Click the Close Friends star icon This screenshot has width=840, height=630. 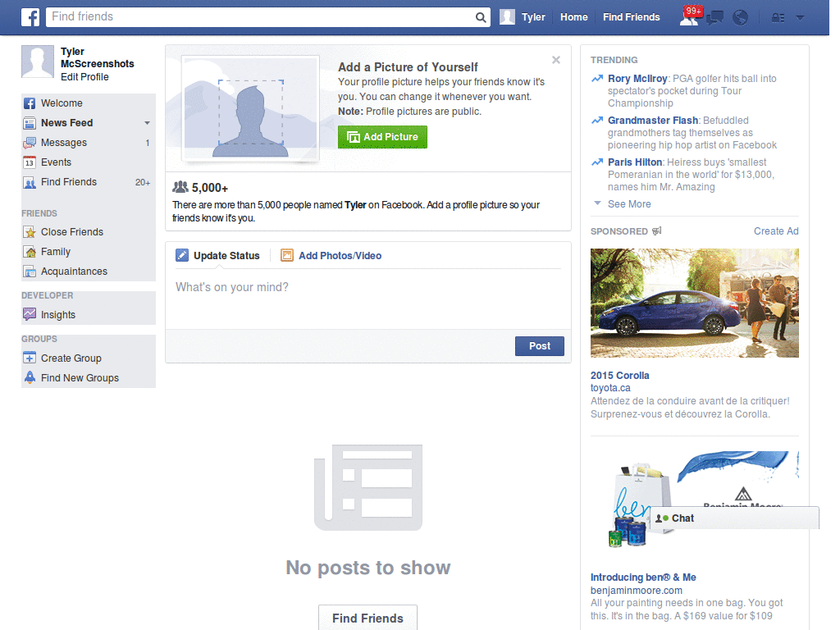point(30,232)
